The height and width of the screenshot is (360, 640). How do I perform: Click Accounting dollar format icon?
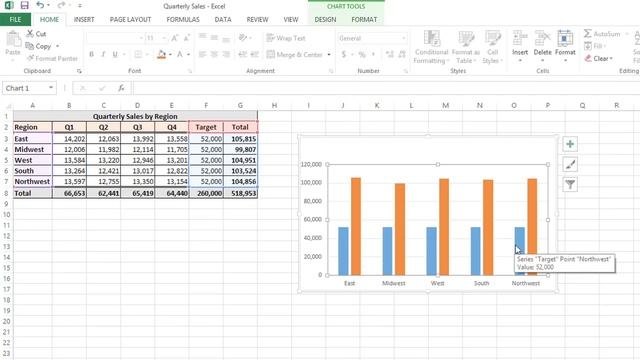(344, 54)
